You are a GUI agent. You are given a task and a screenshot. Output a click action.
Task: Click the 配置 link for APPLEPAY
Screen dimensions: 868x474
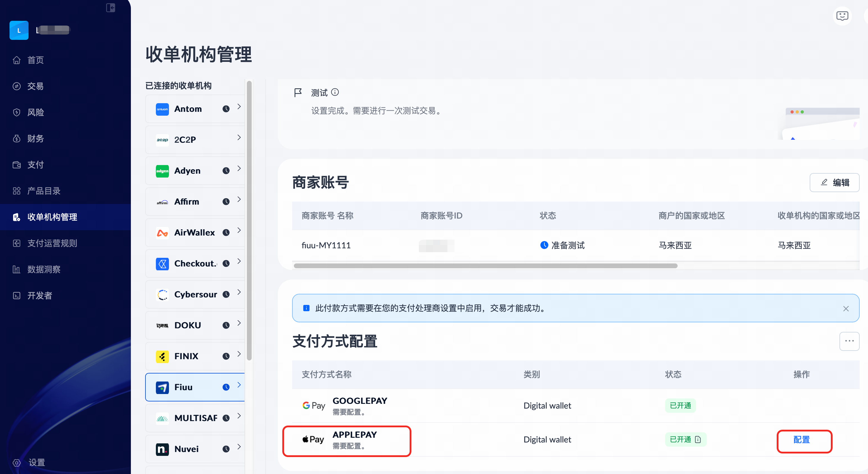pos(802,440)
